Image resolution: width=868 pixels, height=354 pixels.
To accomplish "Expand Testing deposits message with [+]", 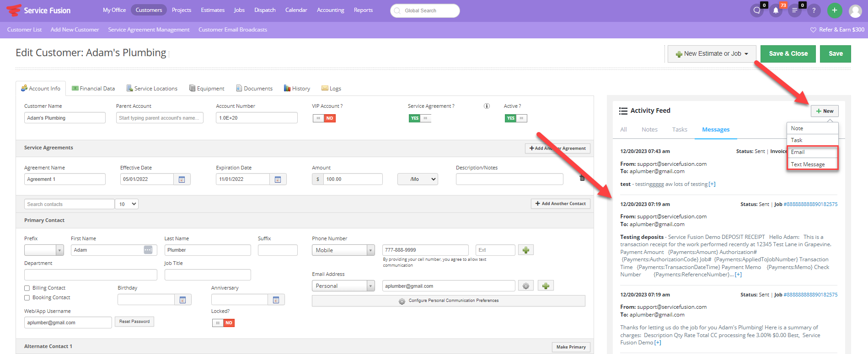I will 738,275.
